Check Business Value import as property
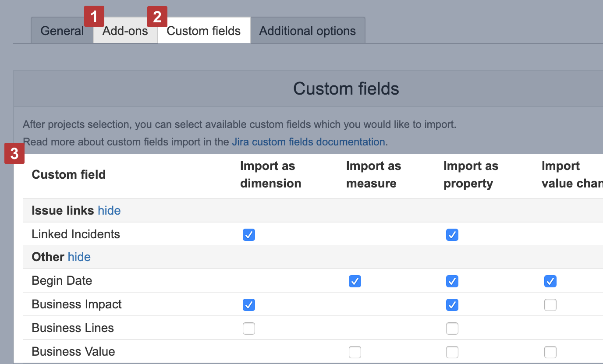Screen dimensions: 603x364 pos(452,352)
